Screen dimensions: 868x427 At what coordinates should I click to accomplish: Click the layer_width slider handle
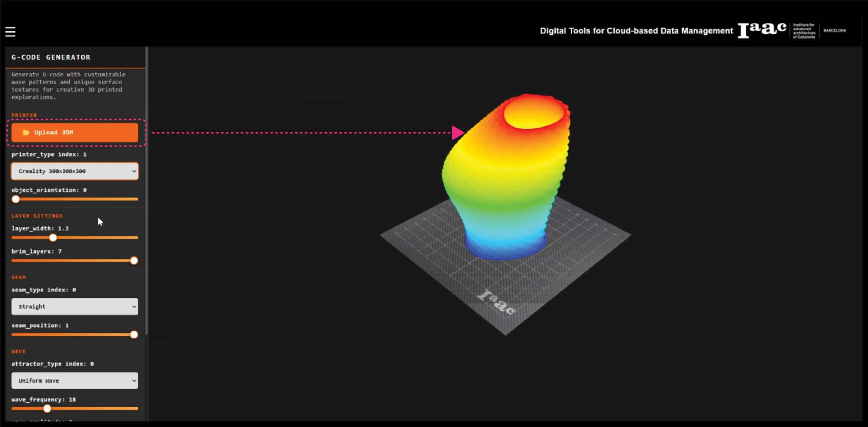tap(53, 238)
